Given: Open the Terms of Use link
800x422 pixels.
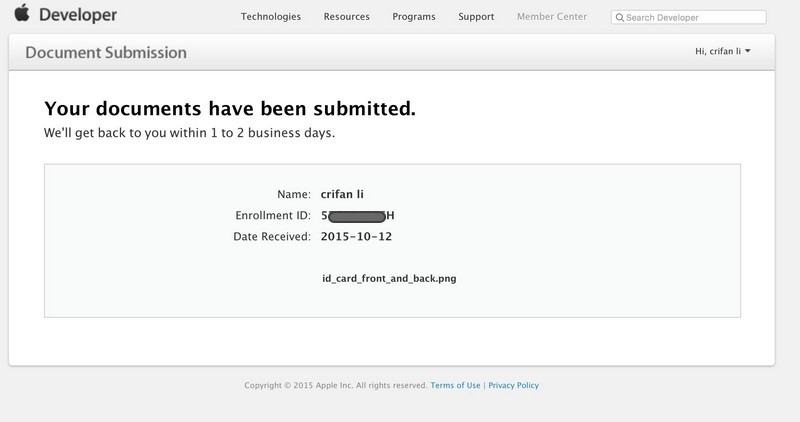Looking at the screenshot, I should (455, 385).
